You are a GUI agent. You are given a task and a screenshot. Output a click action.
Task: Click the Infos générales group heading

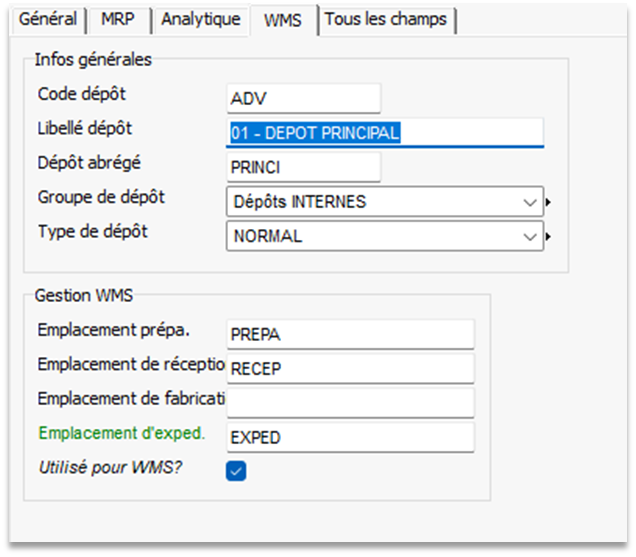coord(93,60)
